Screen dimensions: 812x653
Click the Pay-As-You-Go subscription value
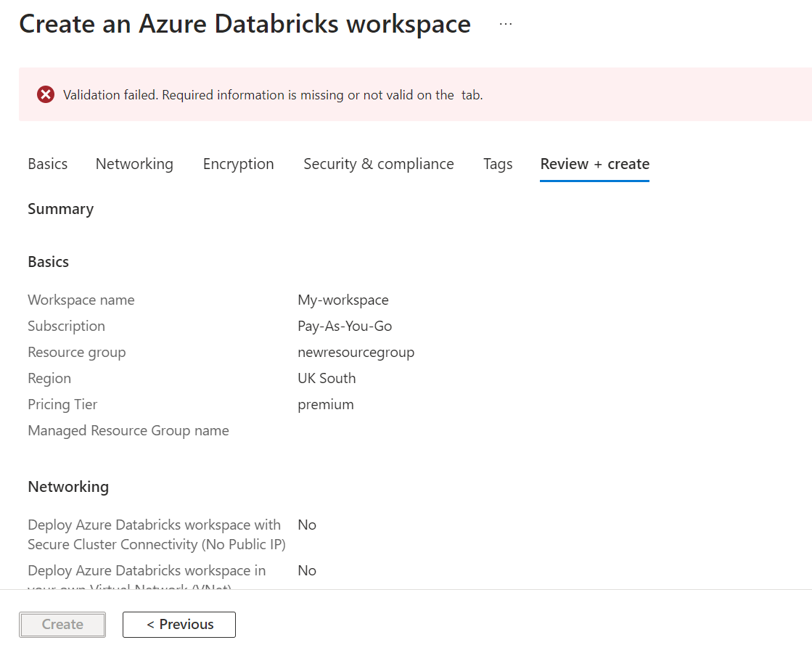345,326
